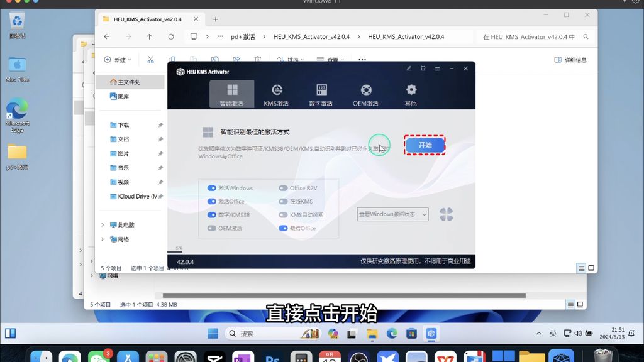Select the 智能激活 tab
644x362 pixels.
click(x=231, y=95)
